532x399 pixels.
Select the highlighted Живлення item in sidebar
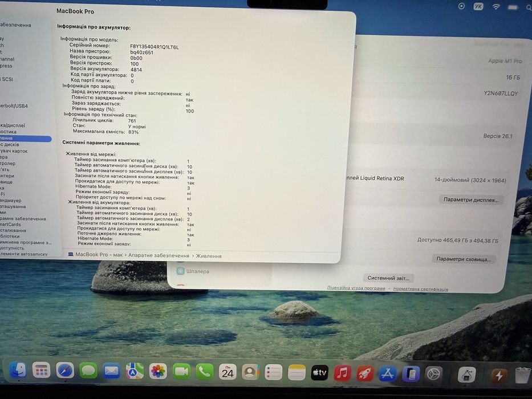pos(26,139)
